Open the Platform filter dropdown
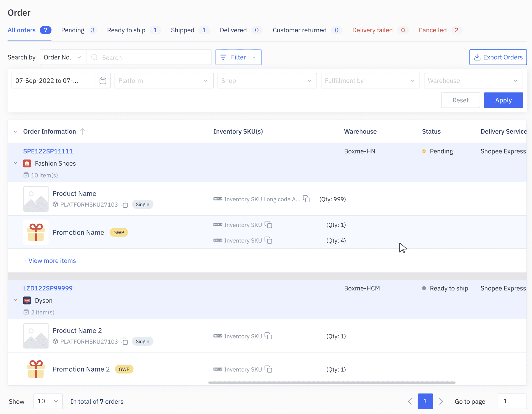Image resolution: width=532 pixels, height=414 pixels. (x=164, y=81)
